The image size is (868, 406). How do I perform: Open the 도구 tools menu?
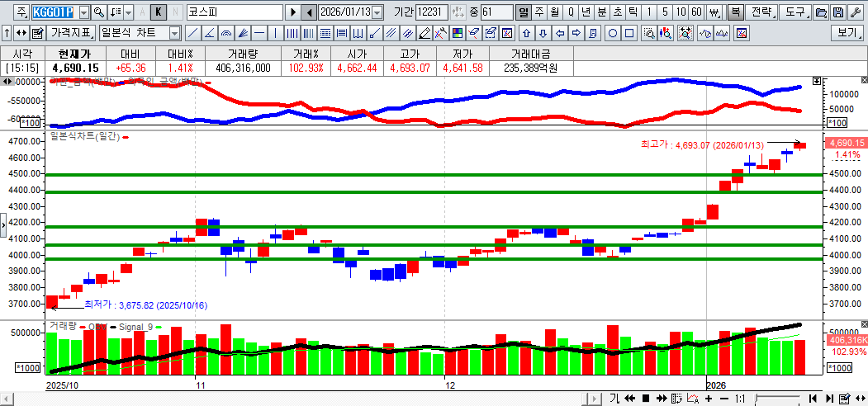[x=795, y=12]
